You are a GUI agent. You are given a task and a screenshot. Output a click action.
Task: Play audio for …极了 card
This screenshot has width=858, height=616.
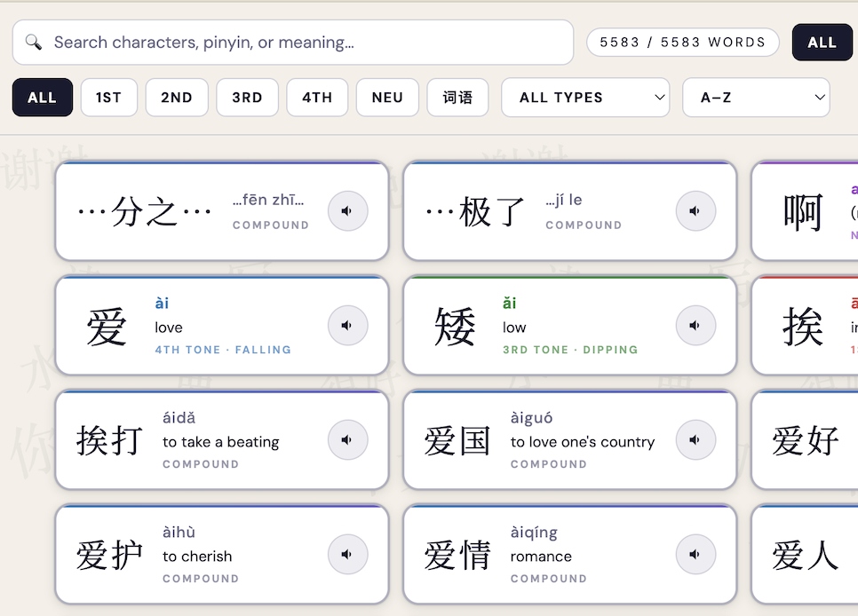pos(695,211)
